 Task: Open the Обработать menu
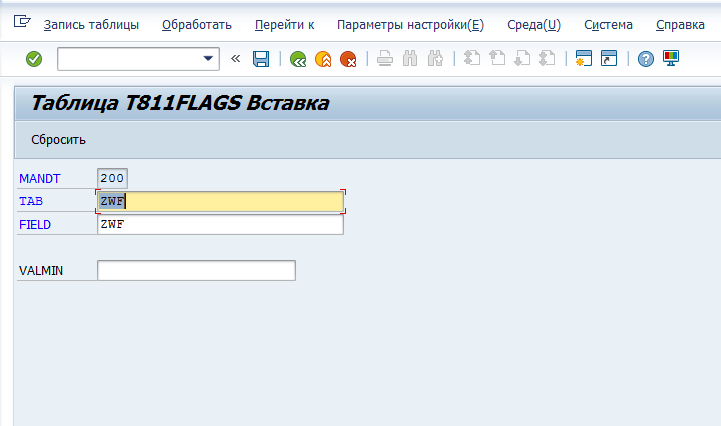[x=197, y=25]
